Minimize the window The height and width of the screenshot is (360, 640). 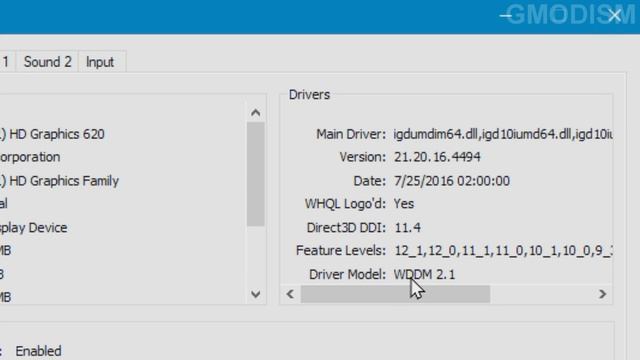[506, 16]
